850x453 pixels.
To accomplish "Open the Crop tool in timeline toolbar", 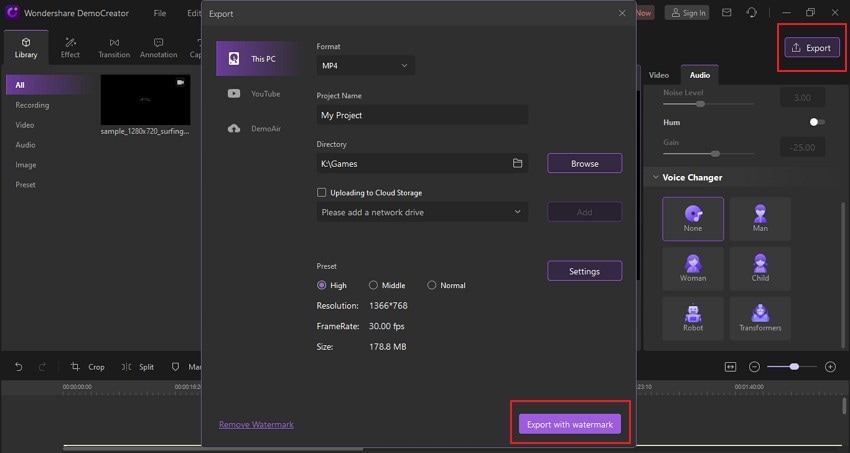I will pyautogui.click(x=87, y=367).
